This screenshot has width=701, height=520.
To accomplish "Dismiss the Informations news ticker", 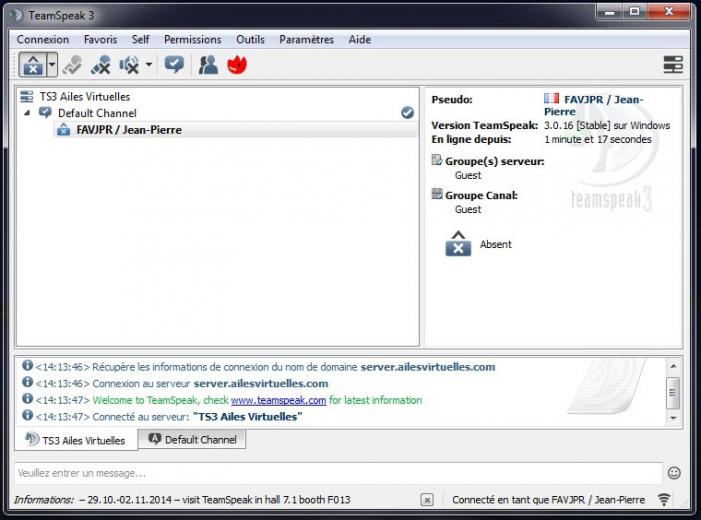I will (x=427, y=500).
